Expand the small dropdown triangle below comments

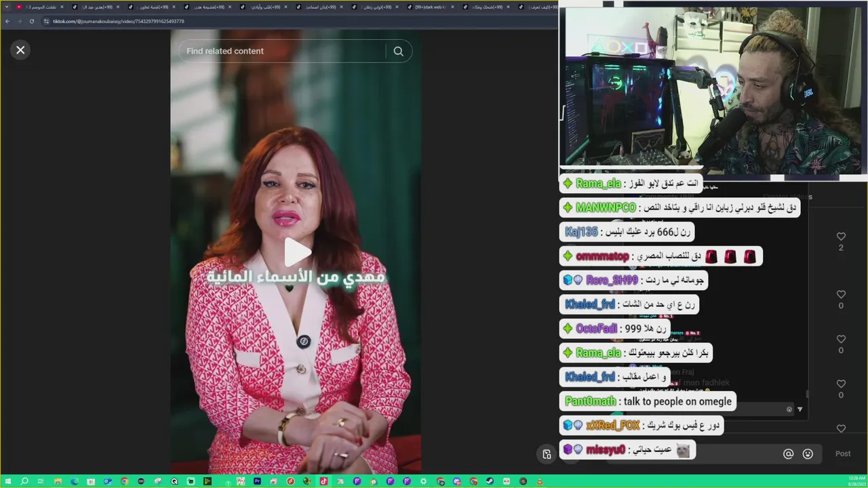(800, 409)
